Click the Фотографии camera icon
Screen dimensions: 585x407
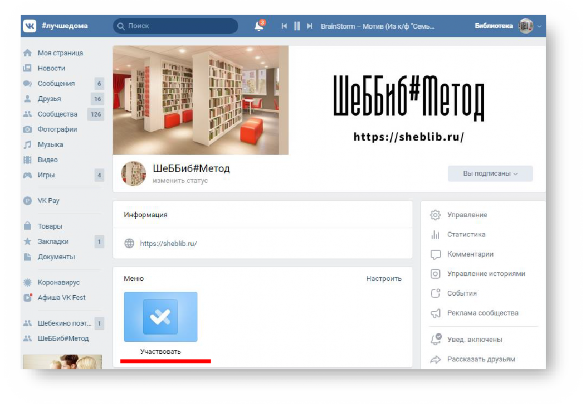pos(27,129)
